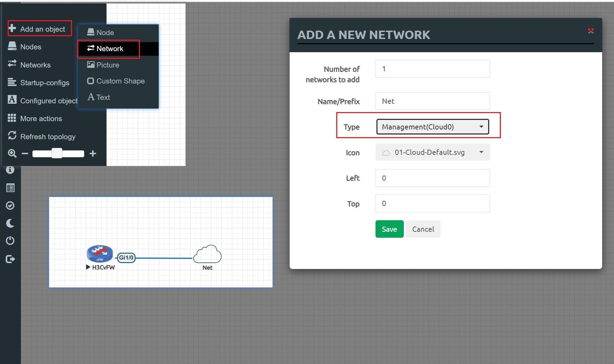Click the More actions grid icon

tap(12, 118)
